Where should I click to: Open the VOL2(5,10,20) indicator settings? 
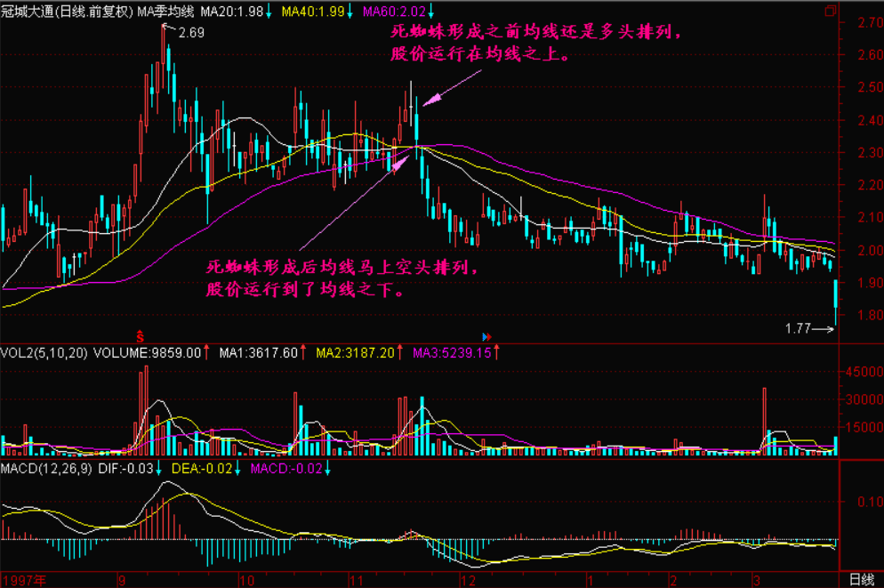coord(42,352)
